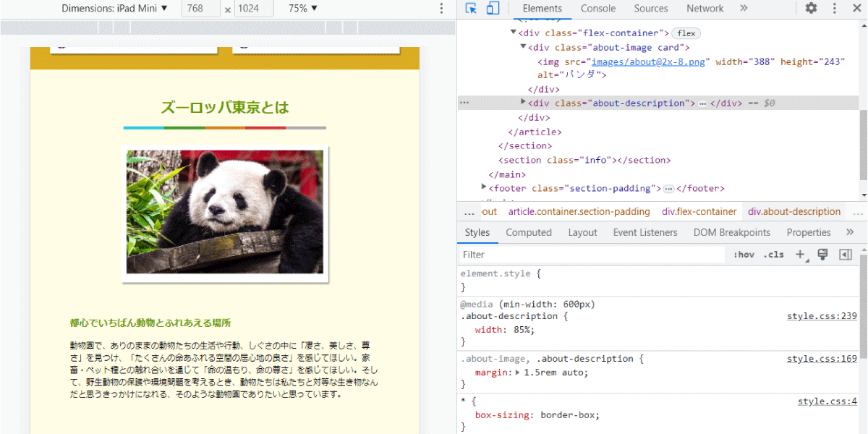Viewport: 868px width, 434px height.
Task: Open DevTools settings gear
Action: tap(811, 9)
